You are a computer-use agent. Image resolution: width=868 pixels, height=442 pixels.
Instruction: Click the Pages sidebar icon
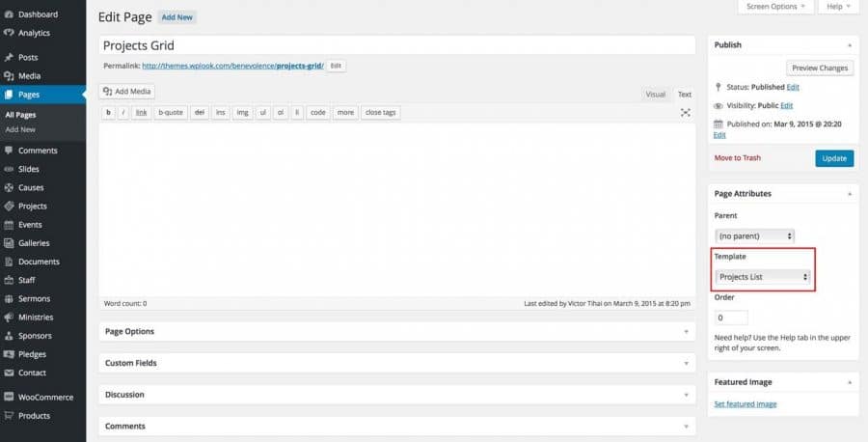coord(9,95)
